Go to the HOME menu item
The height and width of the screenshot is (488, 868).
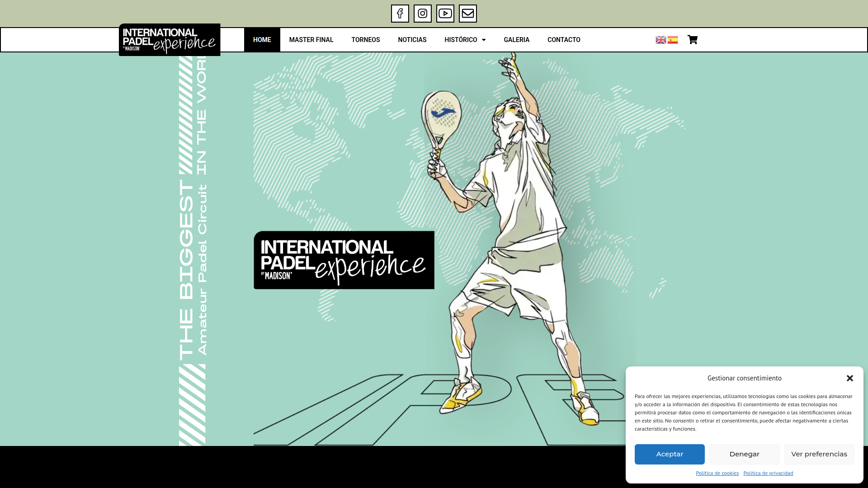click(262, 40)
